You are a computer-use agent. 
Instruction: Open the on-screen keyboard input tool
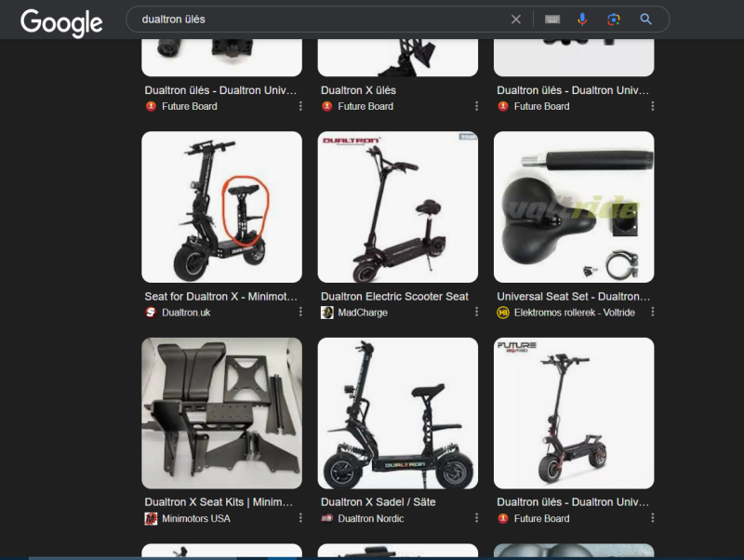[x=551, y=20]
